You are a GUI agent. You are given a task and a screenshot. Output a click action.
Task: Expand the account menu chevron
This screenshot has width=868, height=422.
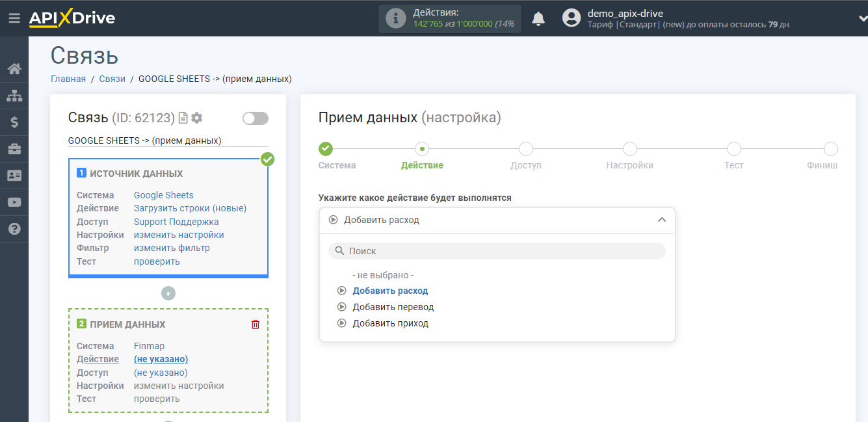[x=862, y=19]
